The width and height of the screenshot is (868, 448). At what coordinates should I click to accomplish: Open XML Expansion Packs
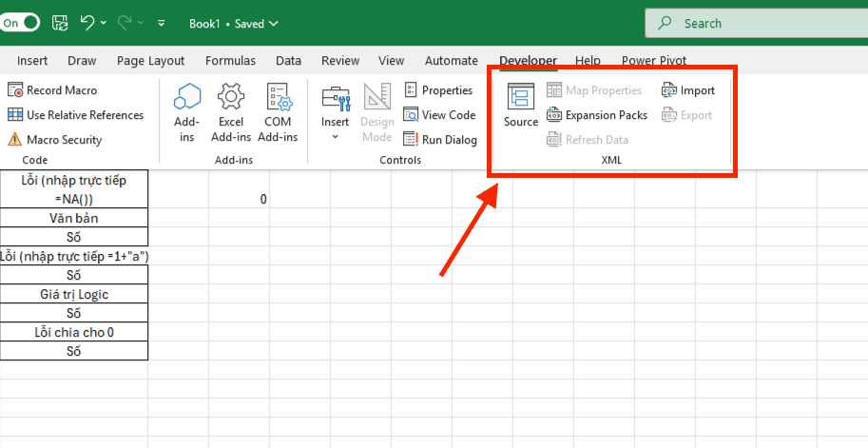click(x=596, y=115)
